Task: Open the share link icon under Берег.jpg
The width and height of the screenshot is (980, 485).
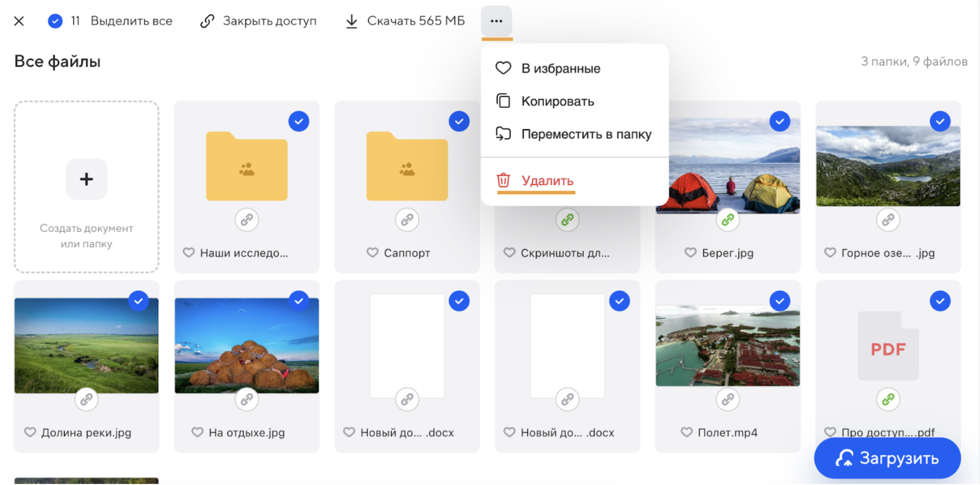Action: pyautogui.click(x=728, y=220)
